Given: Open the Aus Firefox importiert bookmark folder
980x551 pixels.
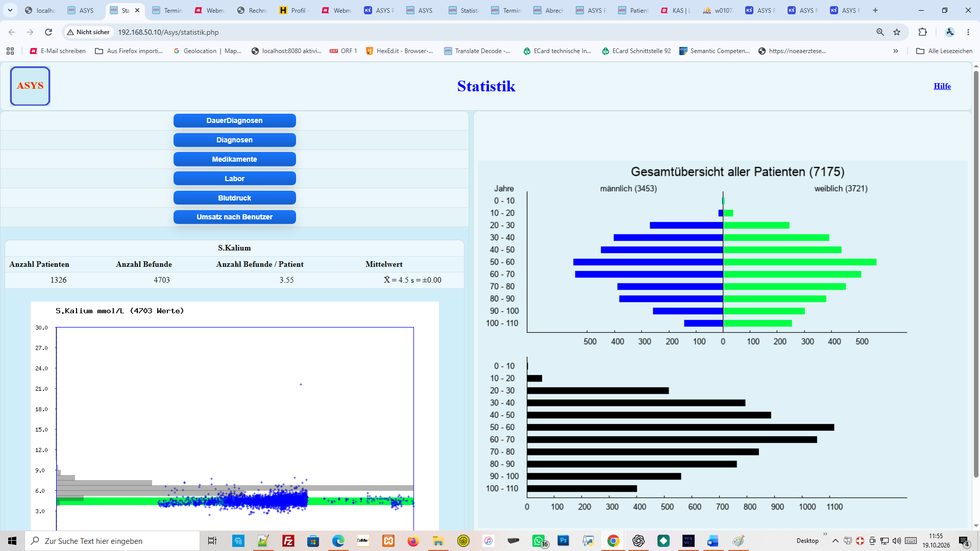Looking at the screenshot, I should tap(129, 51).
